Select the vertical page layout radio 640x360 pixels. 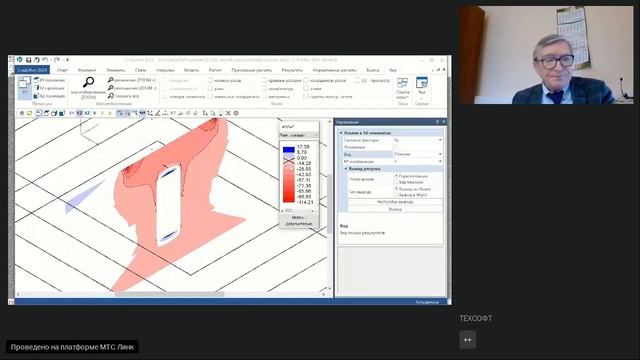pos(396,182)
